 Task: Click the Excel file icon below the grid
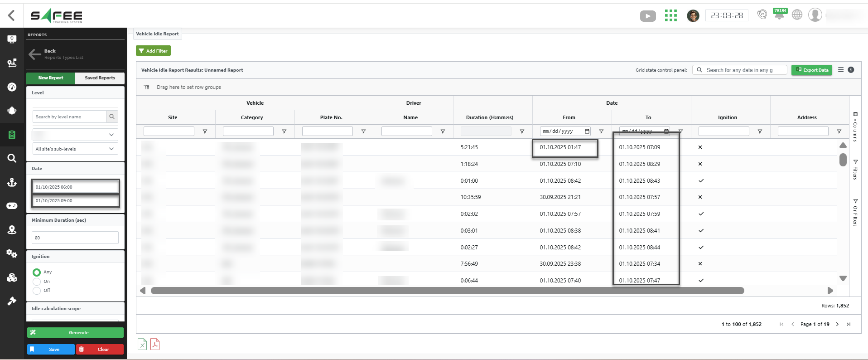tap(142, 344)
